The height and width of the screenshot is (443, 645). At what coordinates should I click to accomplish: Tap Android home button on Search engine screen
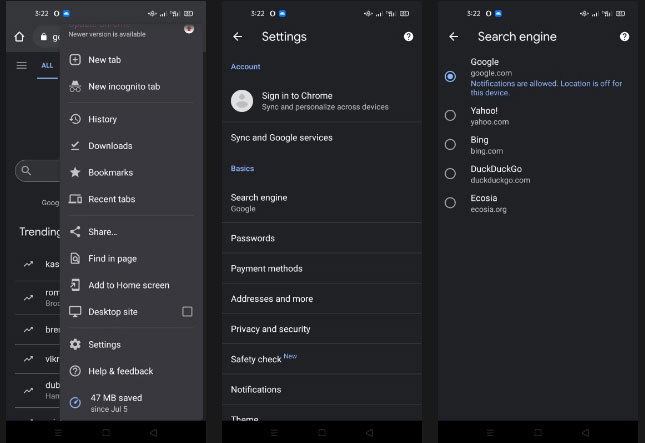(538, 432)
